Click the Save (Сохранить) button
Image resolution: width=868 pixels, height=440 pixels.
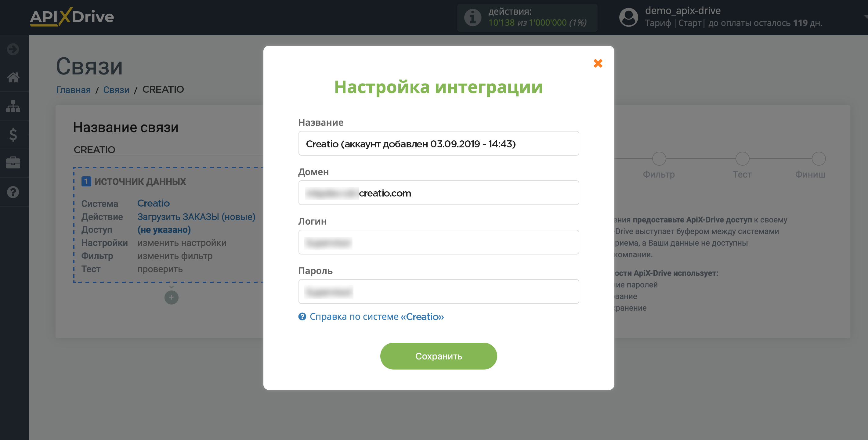[438, 356]
